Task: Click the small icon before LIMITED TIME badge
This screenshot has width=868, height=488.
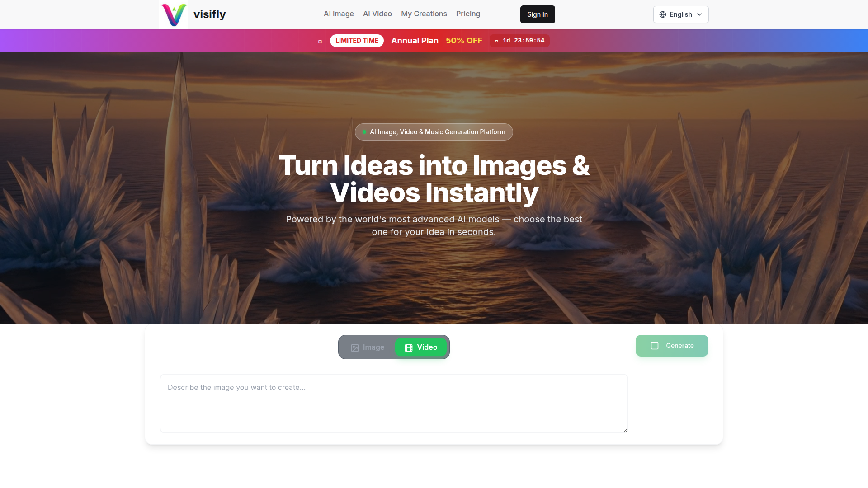Action: (x=320, y=42)
